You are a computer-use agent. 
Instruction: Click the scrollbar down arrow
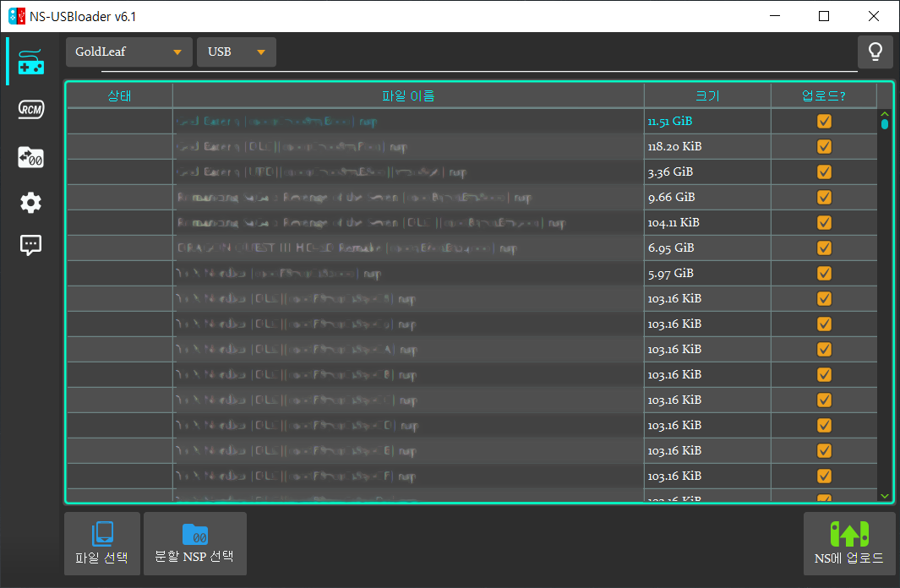(x=885, y=496)
